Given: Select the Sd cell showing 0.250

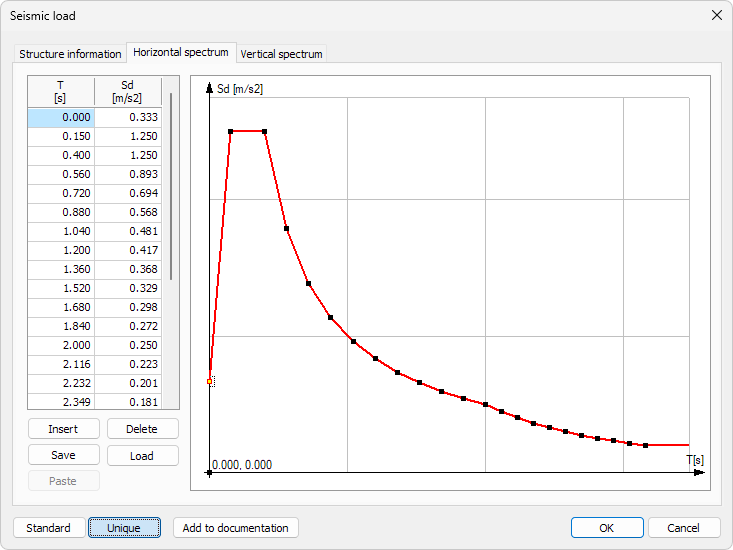Looking at the screenshot, I should click(x=128, y=346).
